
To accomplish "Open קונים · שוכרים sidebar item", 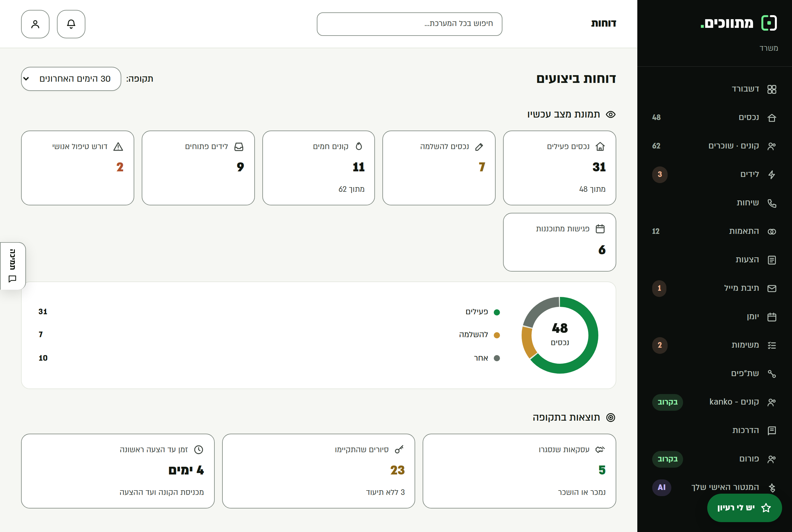I will click(x=714, y=146).
